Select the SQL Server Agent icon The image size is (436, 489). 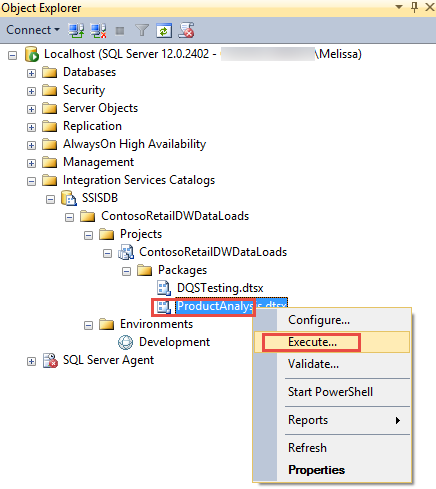[x=50, y=360]
